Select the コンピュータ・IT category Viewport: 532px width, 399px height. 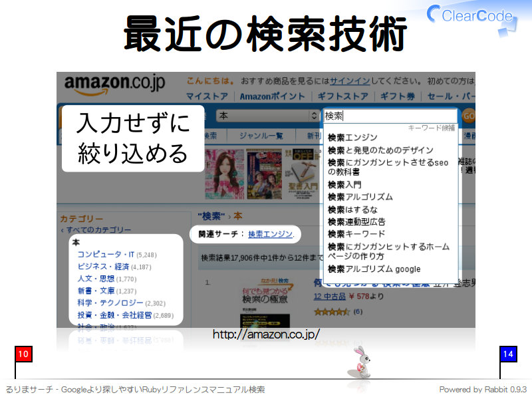pyautogui.click(x=106, y=255)
